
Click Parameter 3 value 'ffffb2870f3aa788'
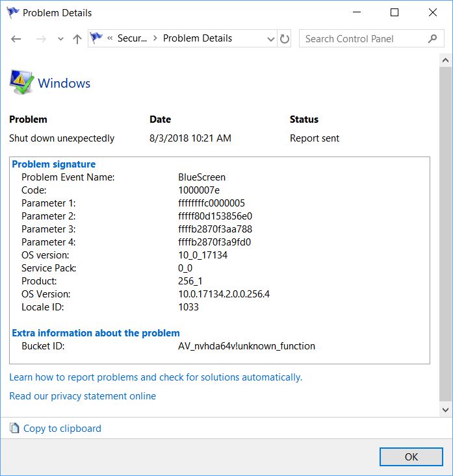point(215,229)
